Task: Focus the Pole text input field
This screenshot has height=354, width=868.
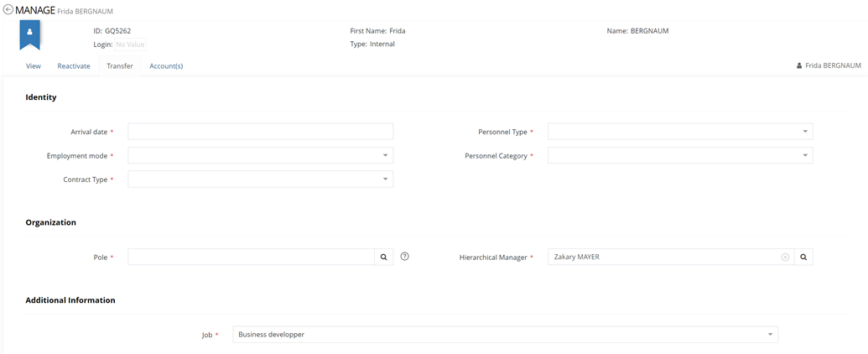Action: click(x=251, y=258)
